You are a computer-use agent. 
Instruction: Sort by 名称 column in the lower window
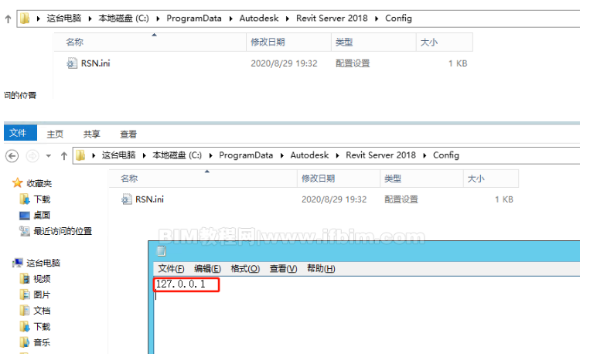tap(203, 179)
